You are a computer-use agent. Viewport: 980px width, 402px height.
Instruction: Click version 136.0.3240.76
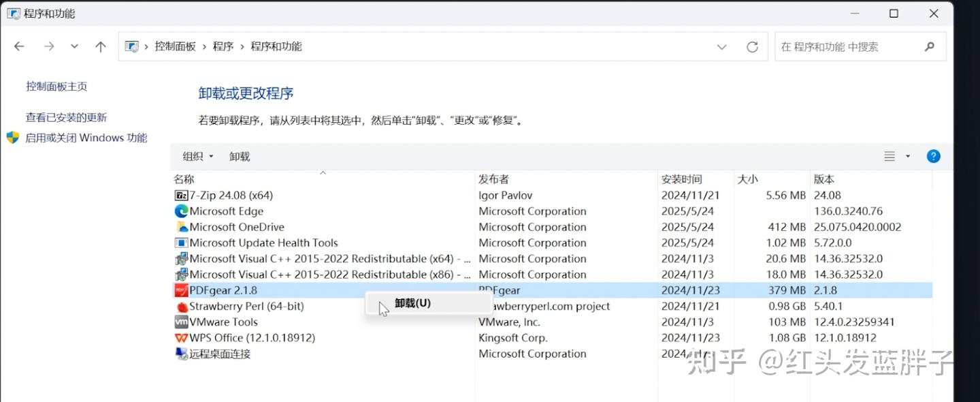pyautogui.click(x=848, y=211)
